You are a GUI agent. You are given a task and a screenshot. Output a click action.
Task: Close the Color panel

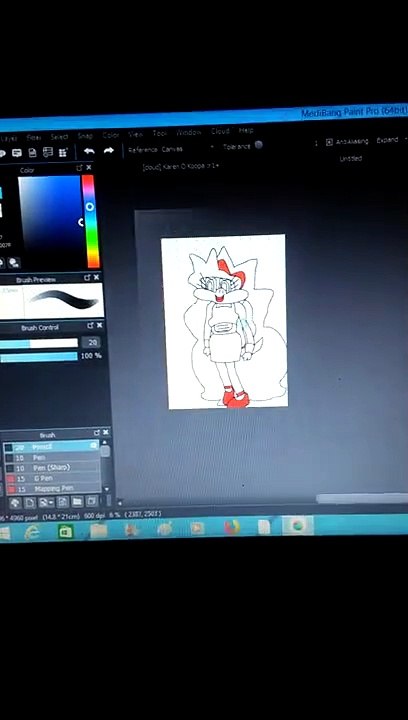(x=89, y=168)
